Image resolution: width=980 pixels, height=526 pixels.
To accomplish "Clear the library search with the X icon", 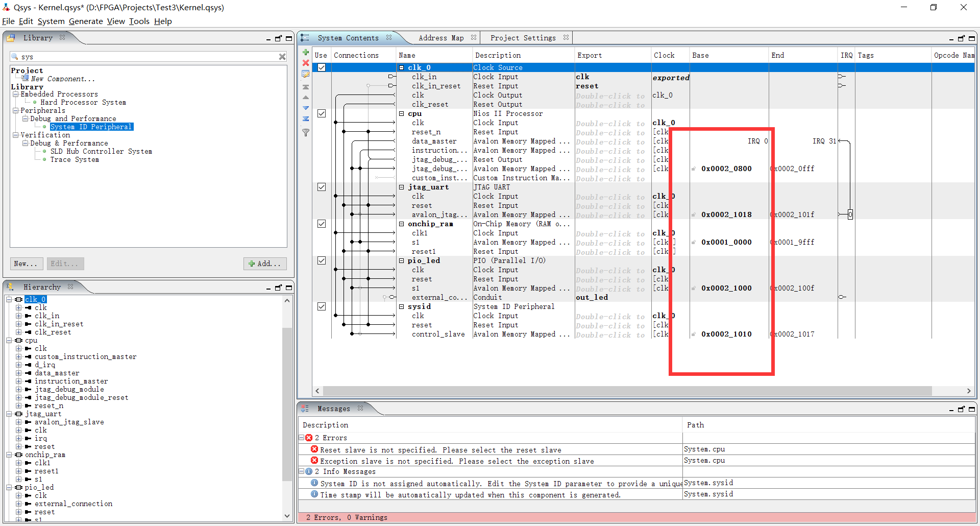I will [282, 57].
